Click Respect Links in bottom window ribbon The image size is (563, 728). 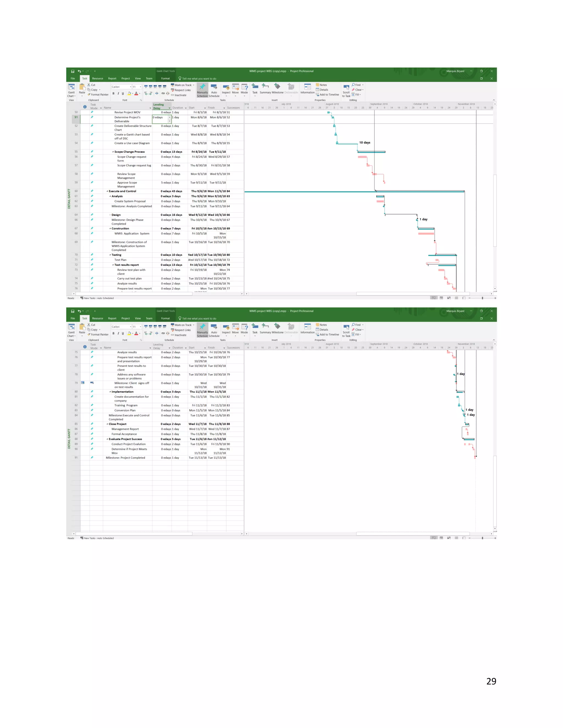click(x=182, y=330)
